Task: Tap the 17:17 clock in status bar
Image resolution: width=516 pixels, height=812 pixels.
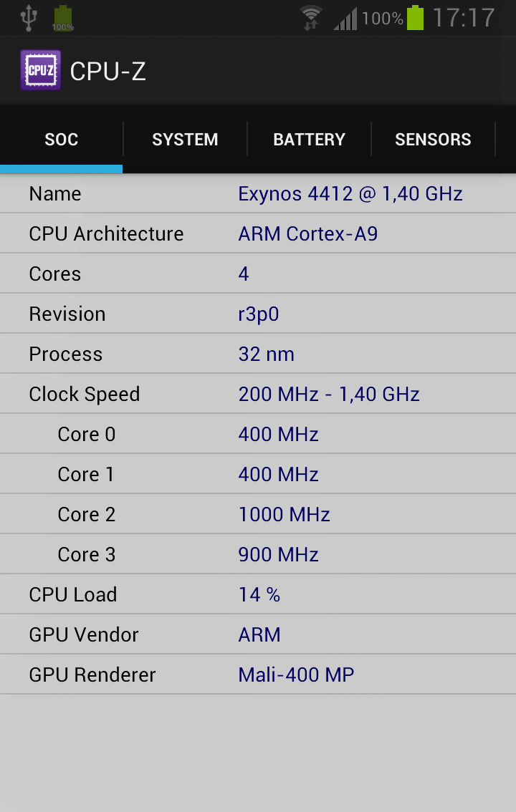Action: coord(464,18)
